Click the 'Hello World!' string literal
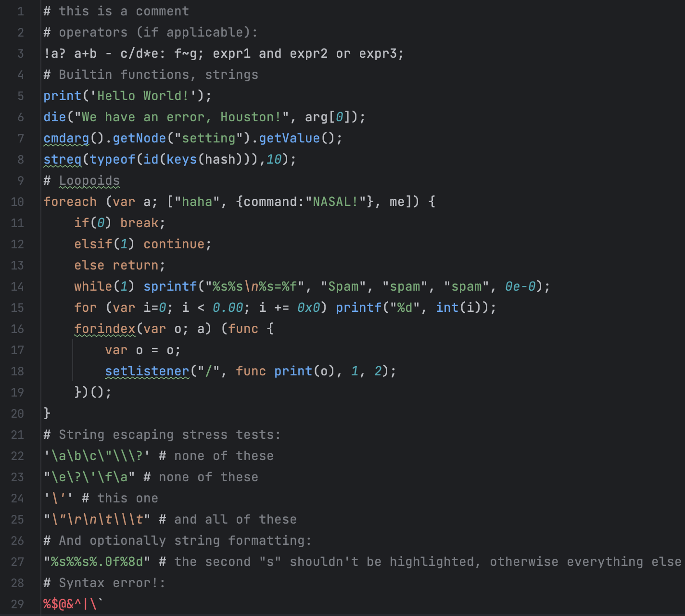This screenshot has height=616, width=685. click(x=143, y=96)
